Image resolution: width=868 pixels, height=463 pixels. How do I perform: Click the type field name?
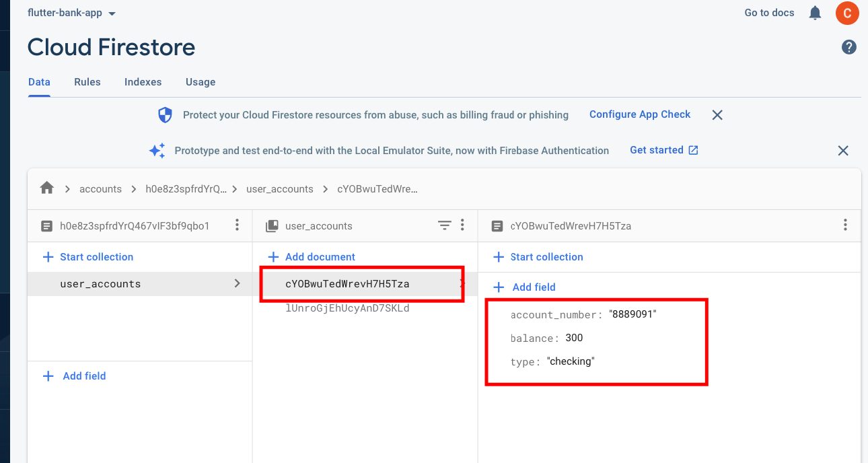pyautogui.click(x=526, y=362)
